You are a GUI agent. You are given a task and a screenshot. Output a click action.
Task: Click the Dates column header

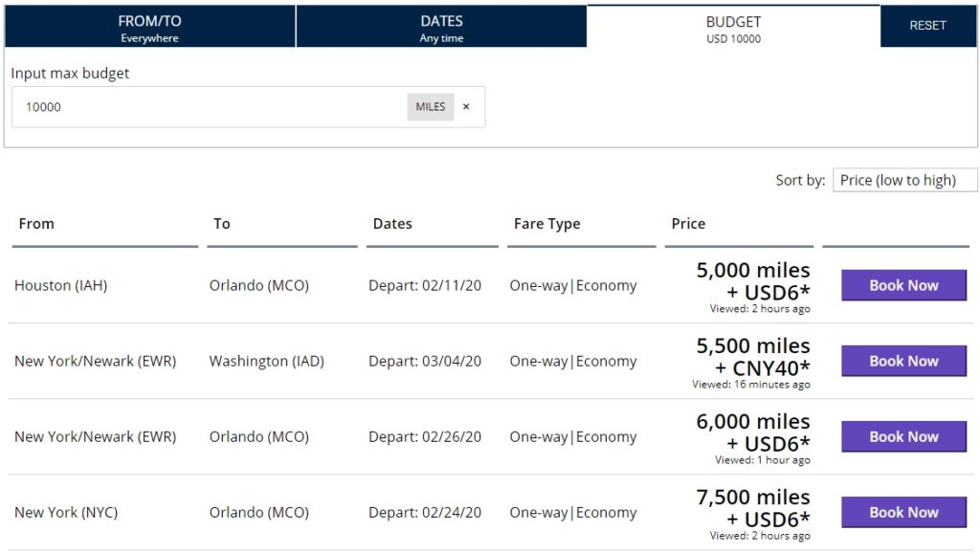click(x=392, y=224)
